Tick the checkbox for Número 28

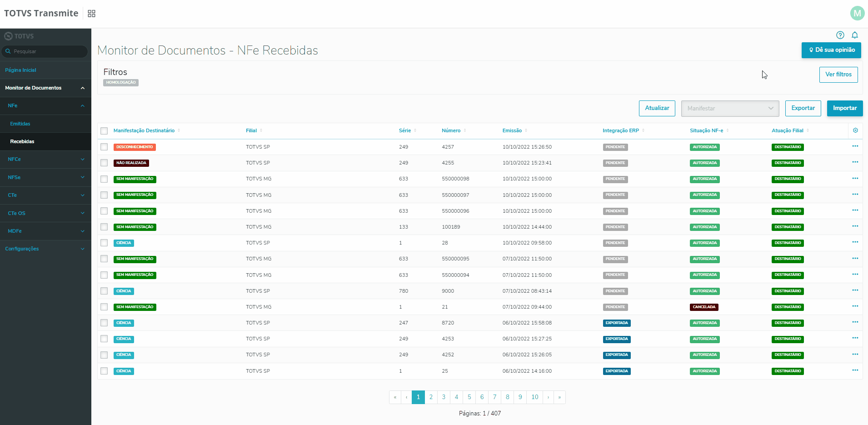point(104,243)
